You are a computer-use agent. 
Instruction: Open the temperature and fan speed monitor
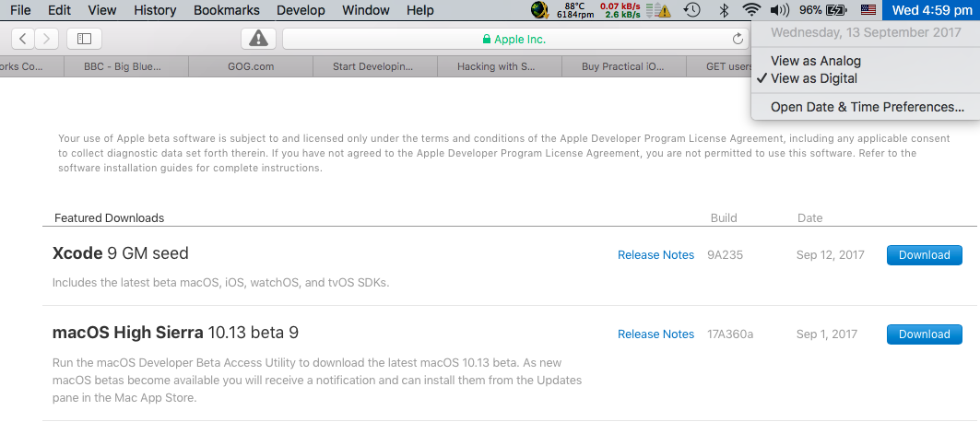coord(575,10)
